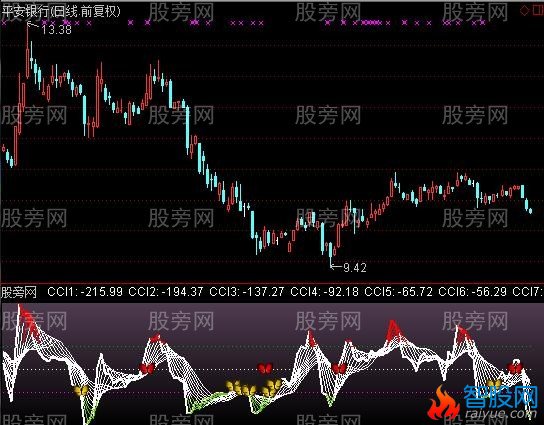Click the 9.42 low price label
This screenshot has width=544, height=425.
coord(355,267)
